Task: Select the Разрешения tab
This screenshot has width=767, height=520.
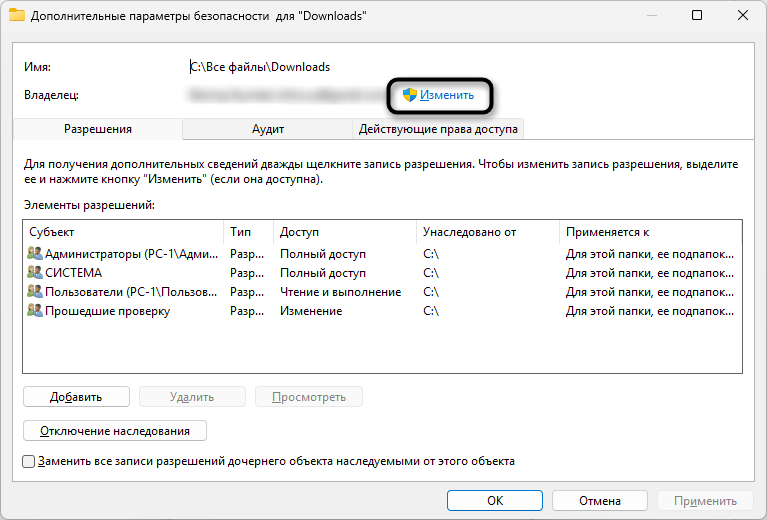Action: [x=98, y=129]
